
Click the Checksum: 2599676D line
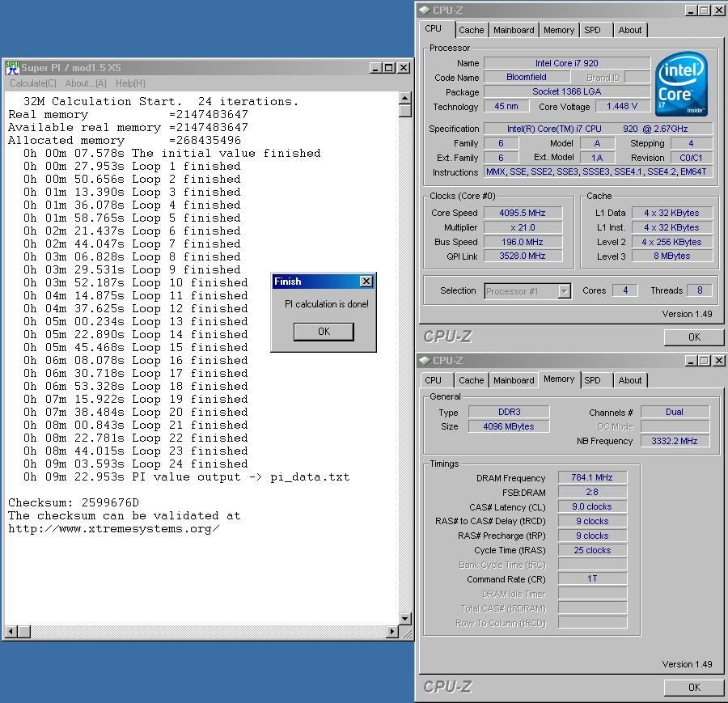click(74, 502)
